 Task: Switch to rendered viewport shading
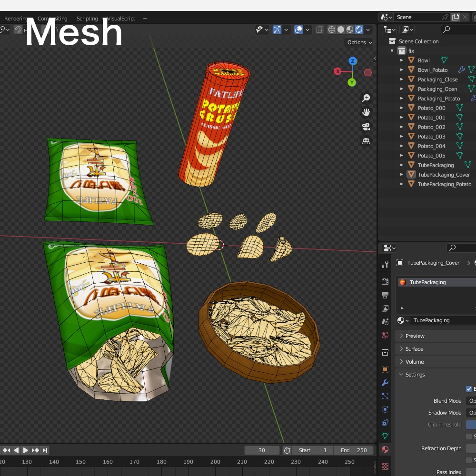tap(359, 30)
